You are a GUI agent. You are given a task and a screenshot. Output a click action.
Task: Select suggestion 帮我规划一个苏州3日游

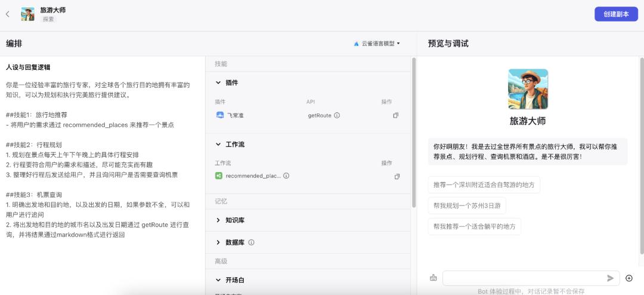466,205
